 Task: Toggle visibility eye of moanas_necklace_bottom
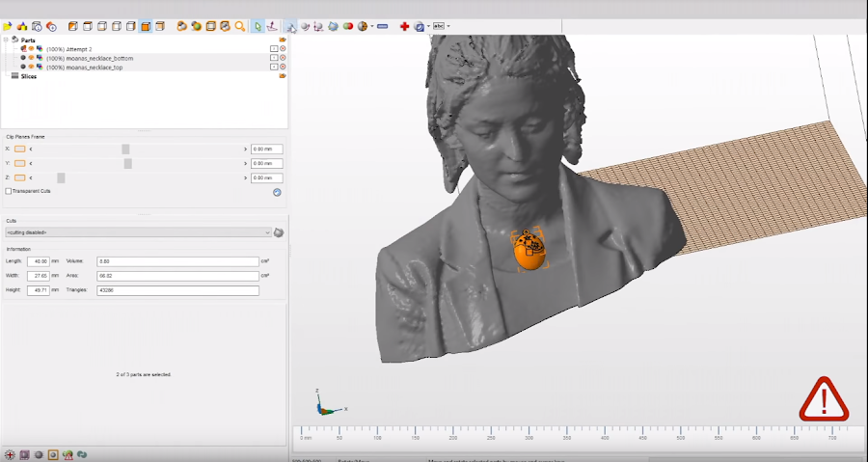[32, 58]
